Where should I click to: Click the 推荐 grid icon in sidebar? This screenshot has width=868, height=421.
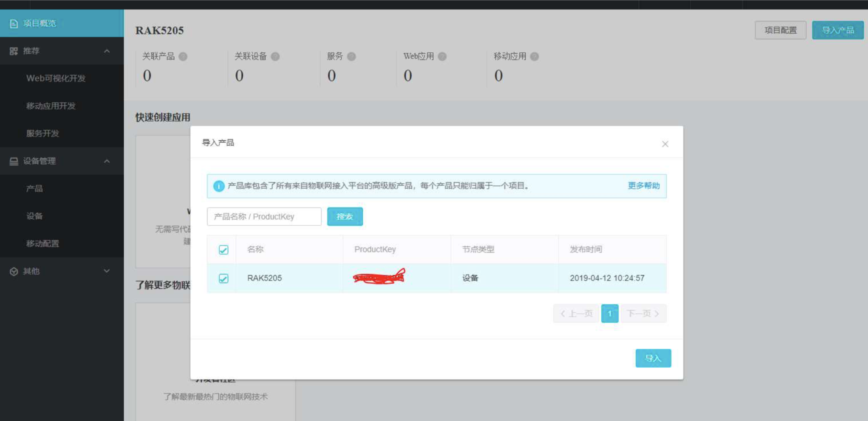[14, 51]
